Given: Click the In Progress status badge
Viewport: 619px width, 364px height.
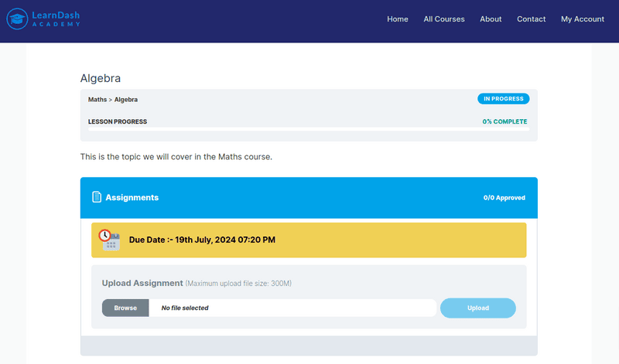Looking at the screenshot, I should [503, 99].
